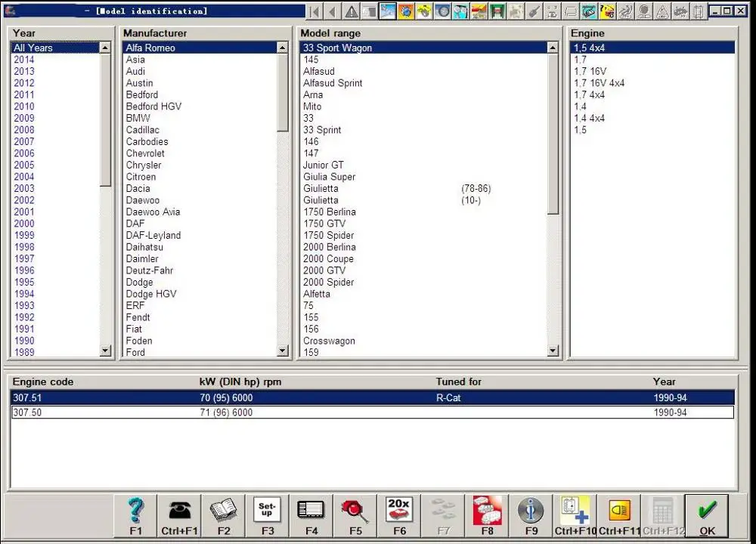The image size is (756, 544).
Task: Click the Ctrl+F11 headlight icon
Action: click(619, 511)
